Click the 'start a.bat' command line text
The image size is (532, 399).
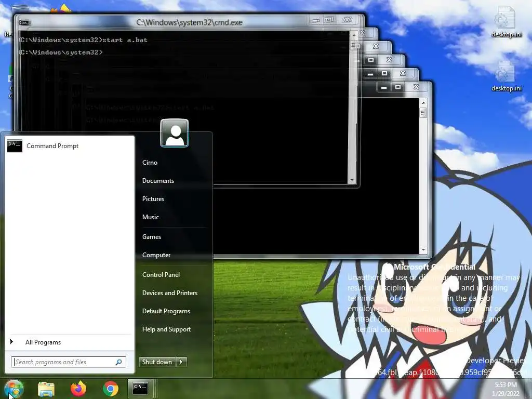pyautogui.click(x=125, y=40)
